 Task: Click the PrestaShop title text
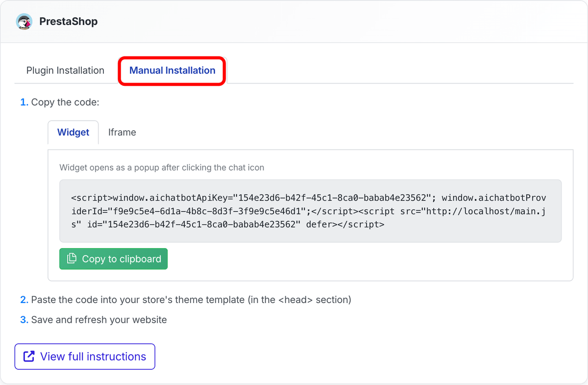(69, 22)
